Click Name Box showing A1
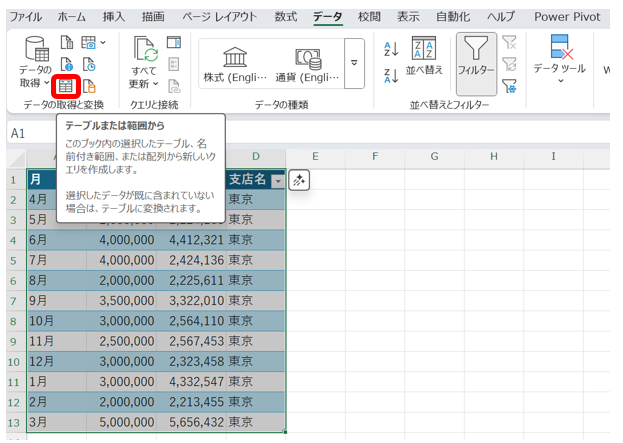 [31, 133]
